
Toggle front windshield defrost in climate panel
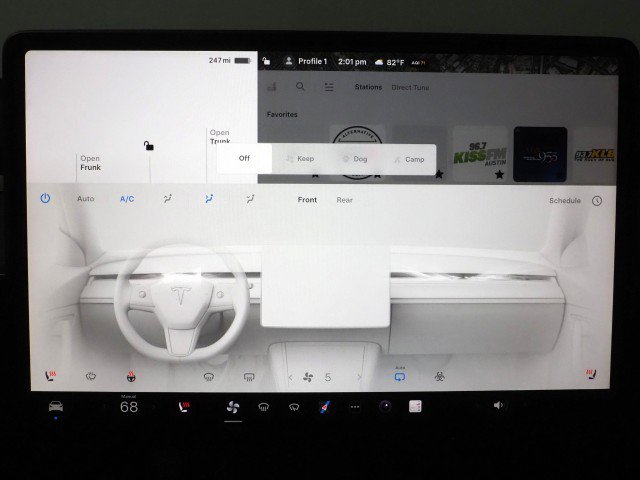coord(209,377)
